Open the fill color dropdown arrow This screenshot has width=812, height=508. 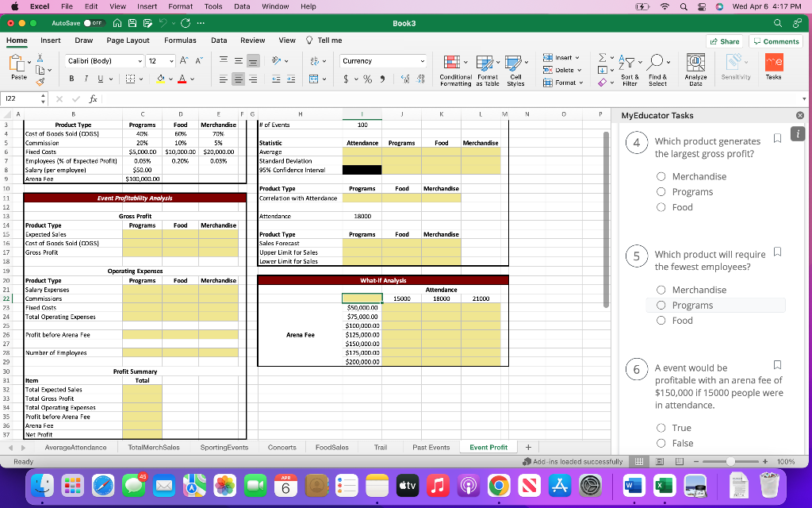[170, 79]
